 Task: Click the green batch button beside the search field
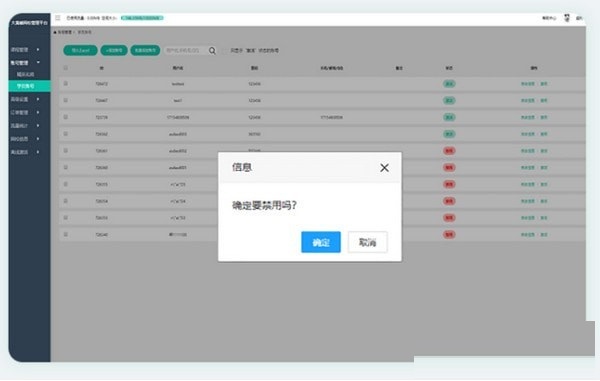tap(145, 50)
